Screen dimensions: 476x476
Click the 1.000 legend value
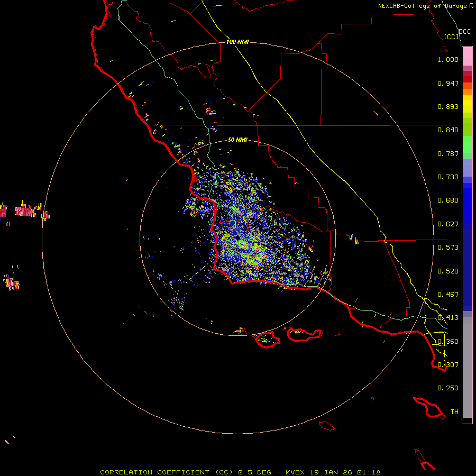pos(448,59)
